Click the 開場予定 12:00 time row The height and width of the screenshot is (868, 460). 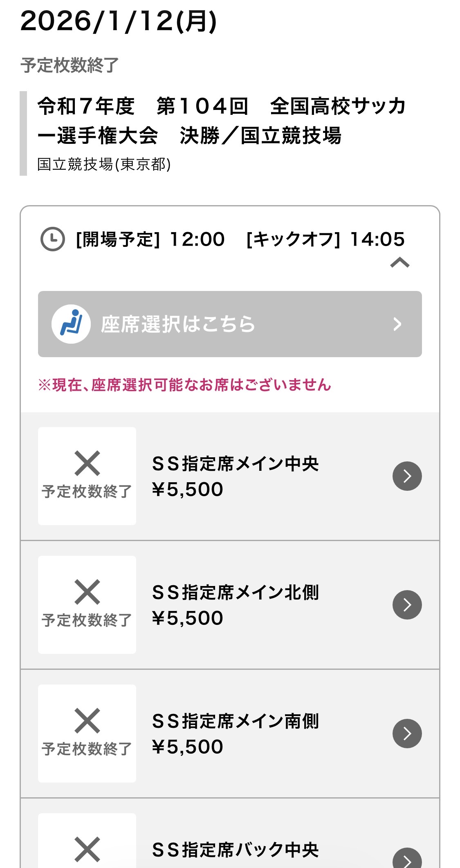click(x=150, y=239)
